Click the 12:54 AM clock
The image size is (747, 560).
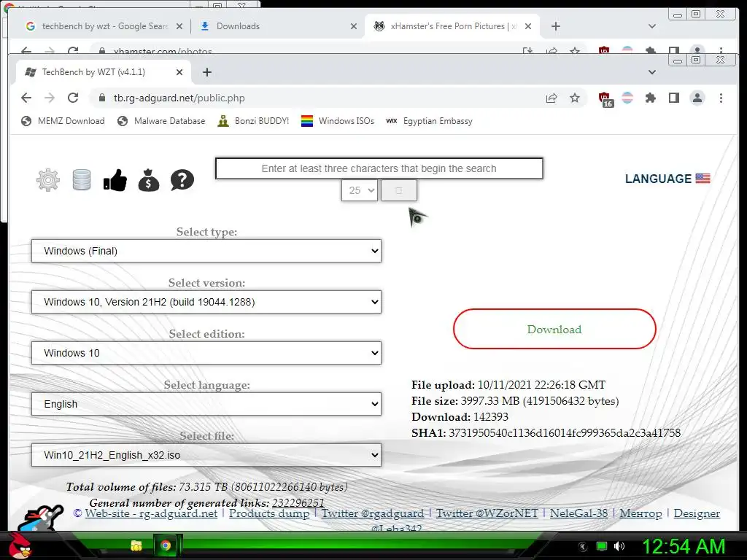684,546
